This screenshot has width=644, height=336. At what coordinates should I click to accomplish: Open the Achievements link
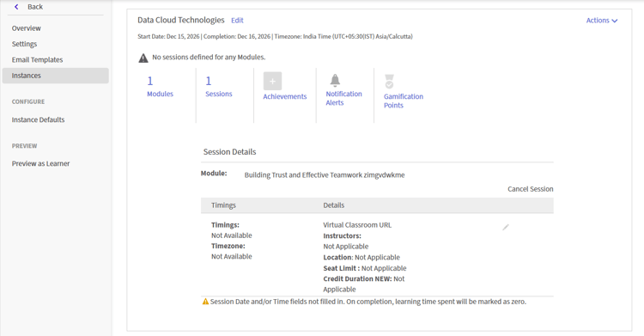pos(285,96)
